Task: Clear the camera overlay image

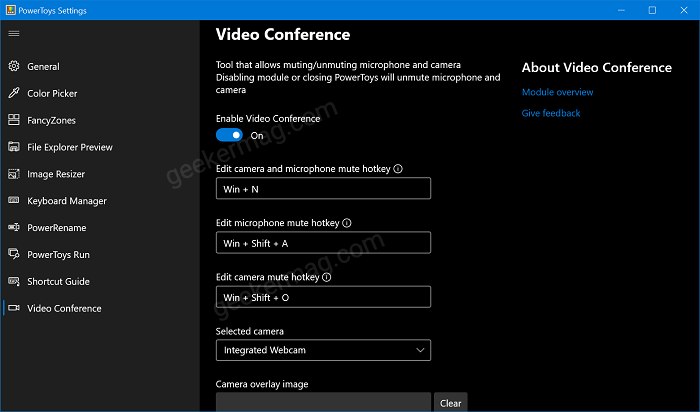Action: [450, 402]
